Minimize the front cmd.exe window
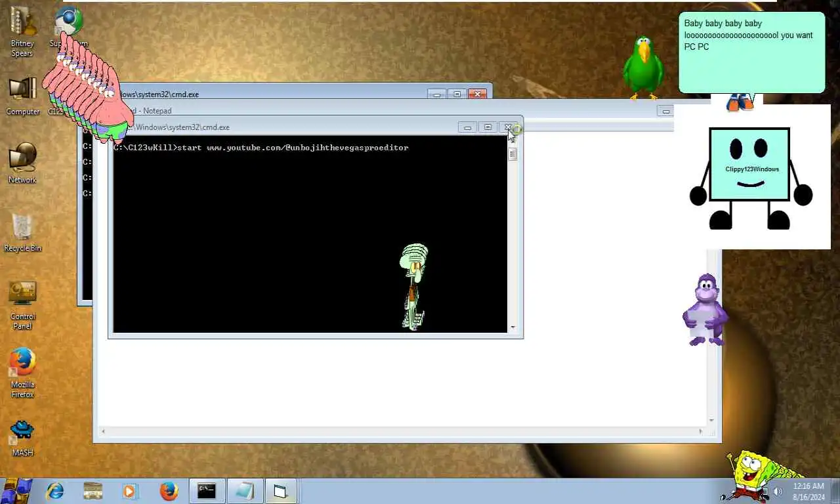Screen dimensions: 840x504 [467, 127]
